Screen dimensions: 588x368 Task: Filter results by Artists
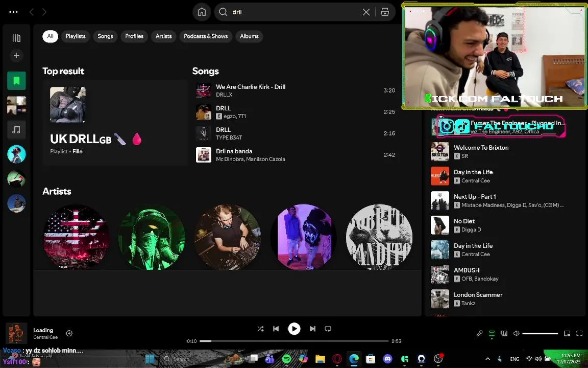tap(163, 36)
